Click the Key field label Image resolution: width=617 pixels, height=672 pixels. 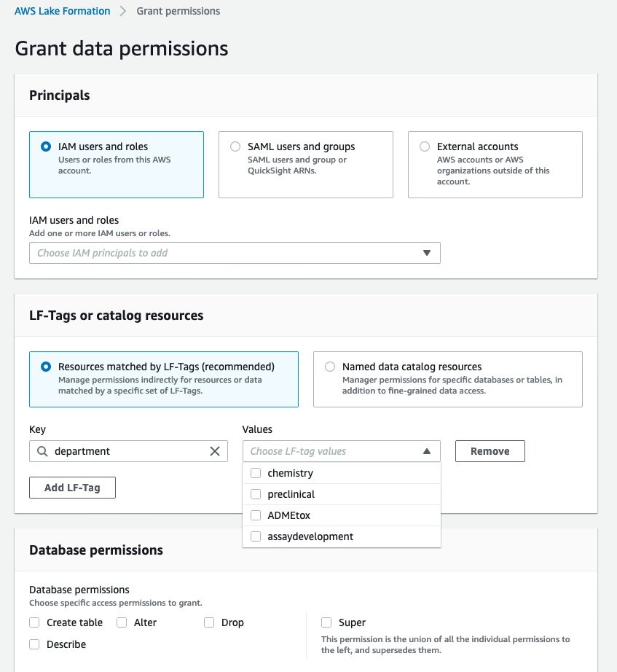(37, 429)
